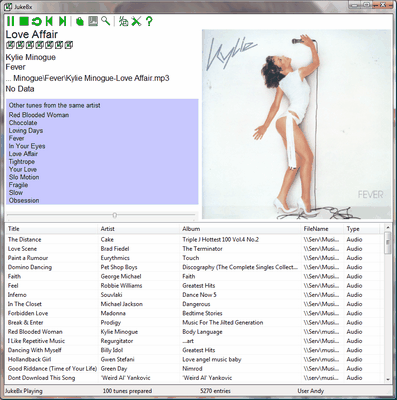The height and width of the screenshot is (400, 397).
Task: Click the green tag icon in toolbar
Action: point(79,21)
